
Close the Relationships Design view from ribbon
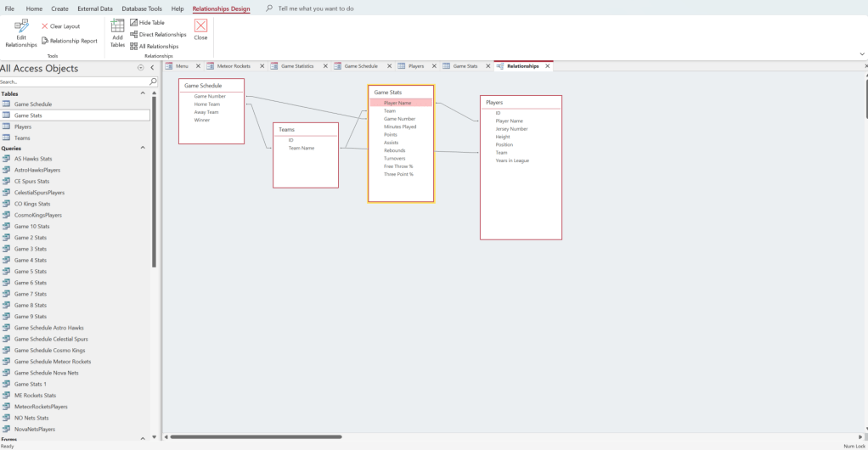(x=200, y=30)
